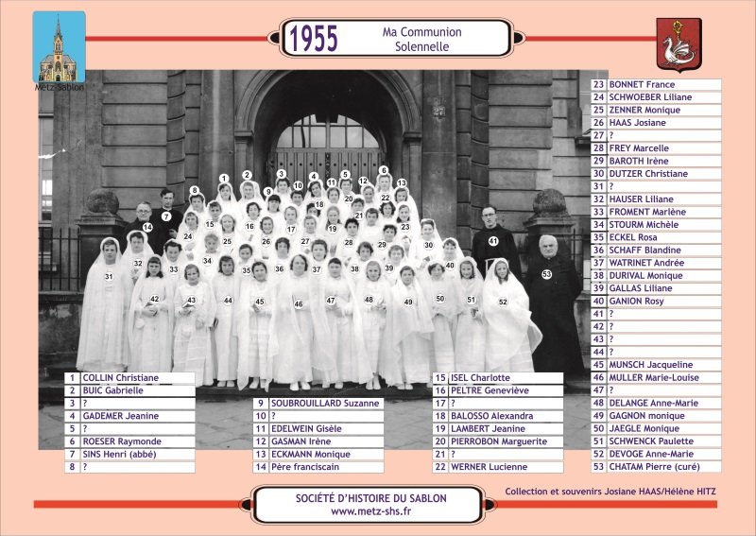Click photo marker number 53 on priest
756x536 pixels.
click(x=546, y=274)
